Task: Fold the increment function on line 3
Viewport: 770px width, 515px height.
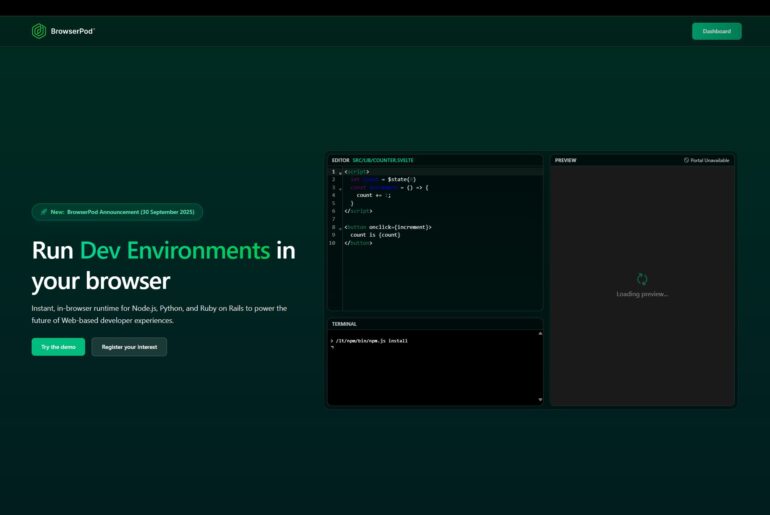Action: [x=340, y=188]
